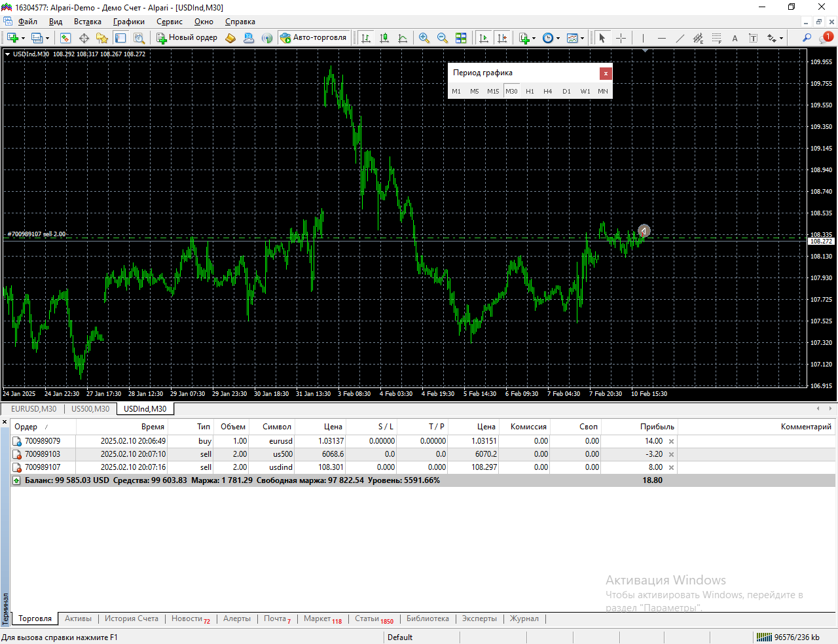
Task: Switch to the EURUSD,M30 chart tab
Action: tap(33, 409)
